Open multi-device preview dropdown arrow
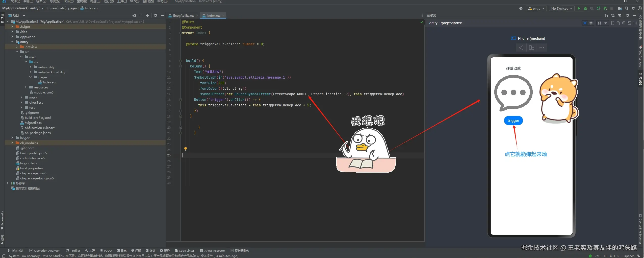 click(606, 23)
